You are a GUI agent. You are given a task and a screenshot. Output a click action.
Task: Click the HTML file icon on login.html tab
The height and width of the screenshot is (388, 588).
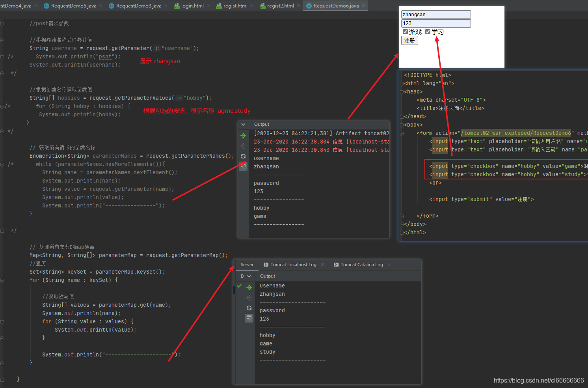[177, 6]
